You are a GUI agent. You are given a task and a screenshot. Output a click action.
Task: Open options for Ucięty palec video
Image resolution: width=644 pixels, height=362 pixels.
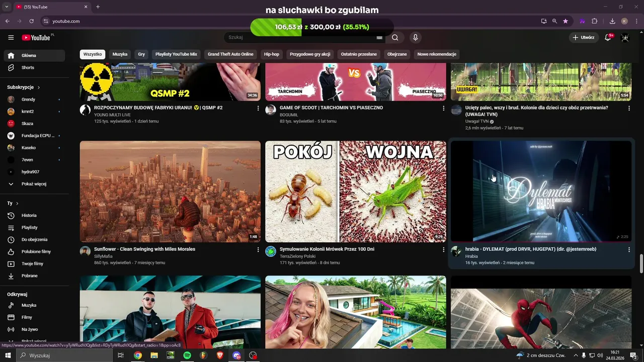coord(629,108)
